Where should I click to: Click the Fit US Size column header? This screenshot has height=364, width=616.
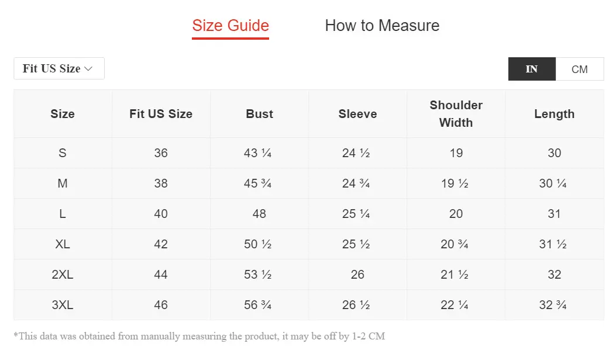pyautogui.click(x=161, y=114)
